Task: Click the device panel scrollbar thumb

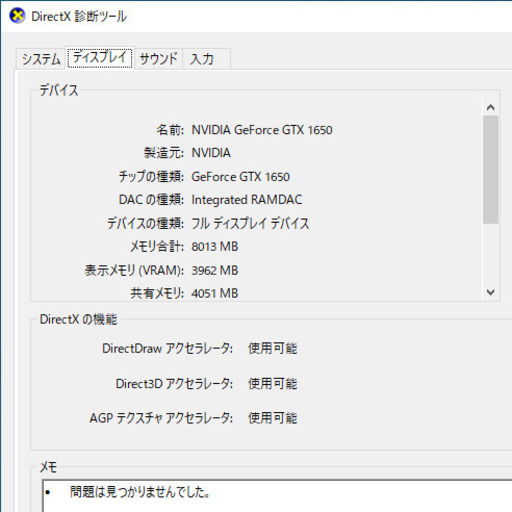Action: 490,170
